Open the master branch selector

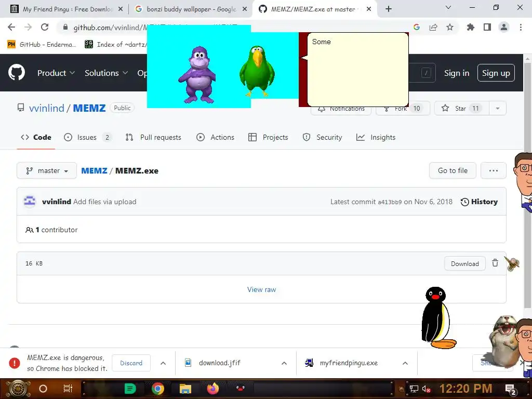pos(47,170)
